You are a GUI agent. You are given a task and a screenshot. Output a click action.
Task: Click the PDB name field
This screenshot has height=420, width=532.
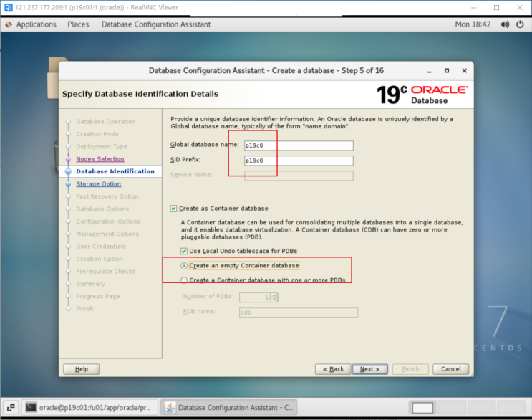coord(299,312)
